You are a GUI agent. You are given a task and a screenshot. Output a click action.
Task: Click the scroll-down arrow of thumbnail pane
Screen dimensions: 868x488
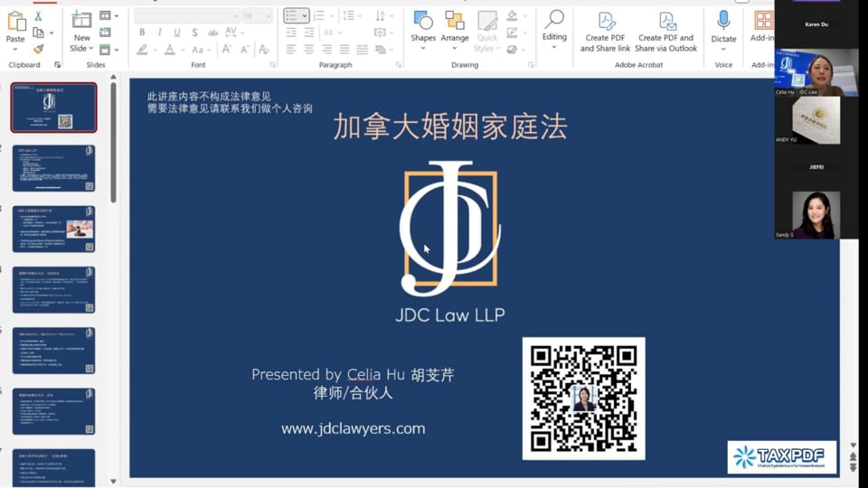tap(114, 482)
